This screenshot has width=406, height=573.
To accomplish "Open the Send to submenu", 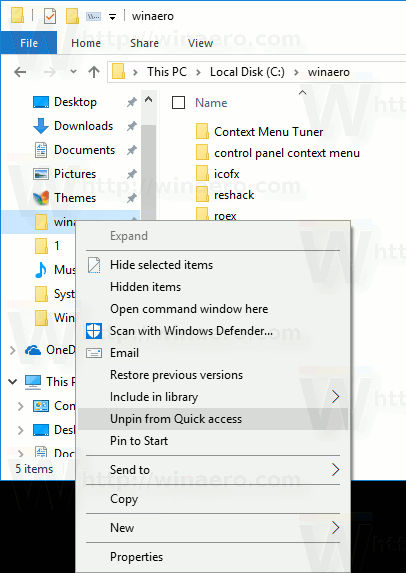I will pos(213,470).
